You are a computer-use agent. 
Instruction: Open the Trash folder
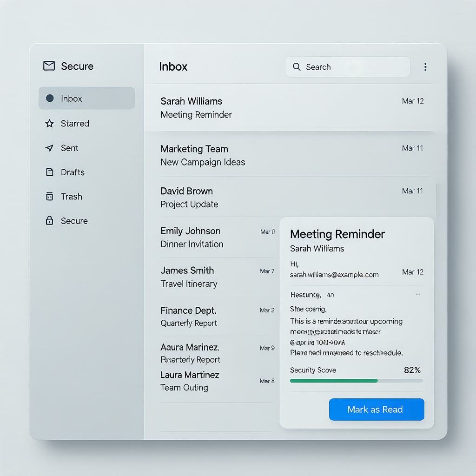tap(87, 197)
